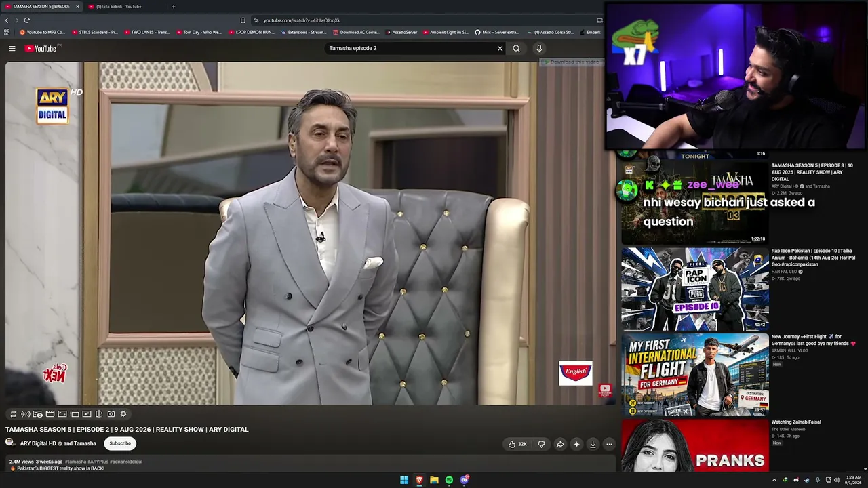Go to the YouTube home logo

click(x=41, y=49)
